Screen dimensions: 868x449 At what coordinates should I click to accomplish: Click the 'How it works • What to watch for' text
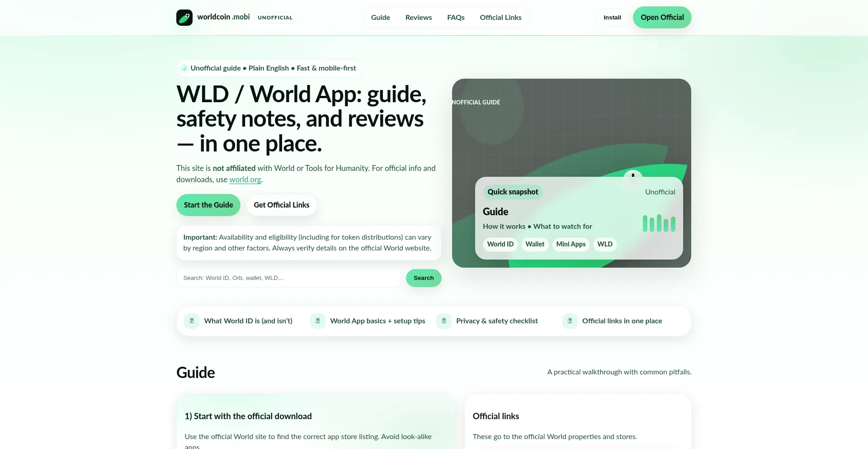point(538,227)
